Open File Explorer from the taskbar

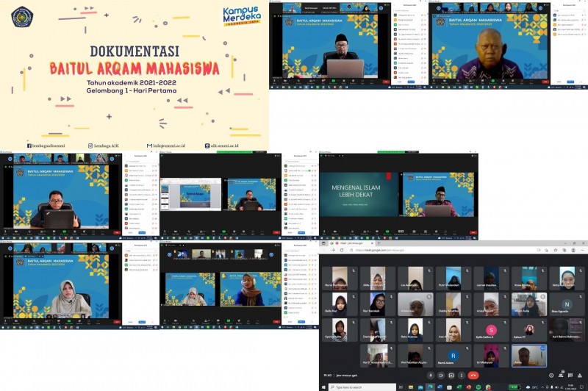411,387
